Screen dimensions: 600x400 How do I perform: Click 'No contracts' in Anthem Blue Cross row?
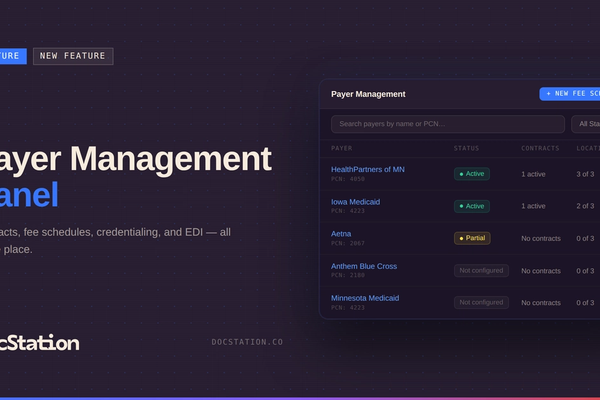click(541, 271)
